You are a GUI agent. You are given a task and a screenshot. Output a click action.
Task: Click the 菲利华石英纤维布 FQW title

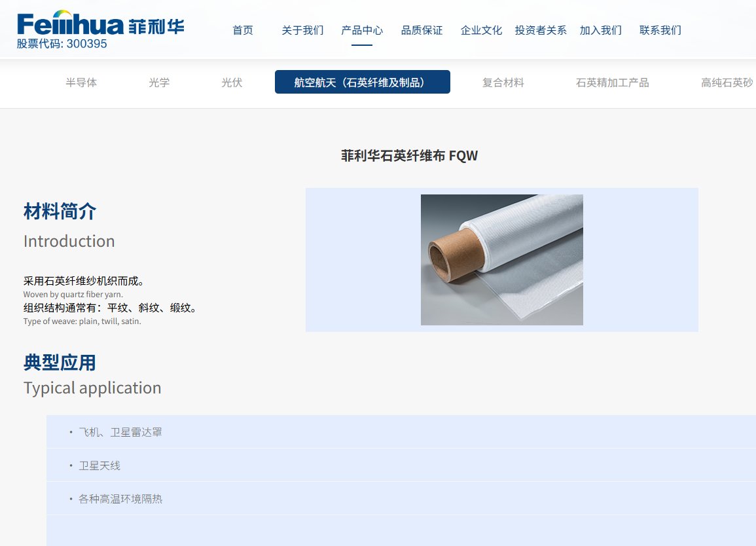point(409,156)
